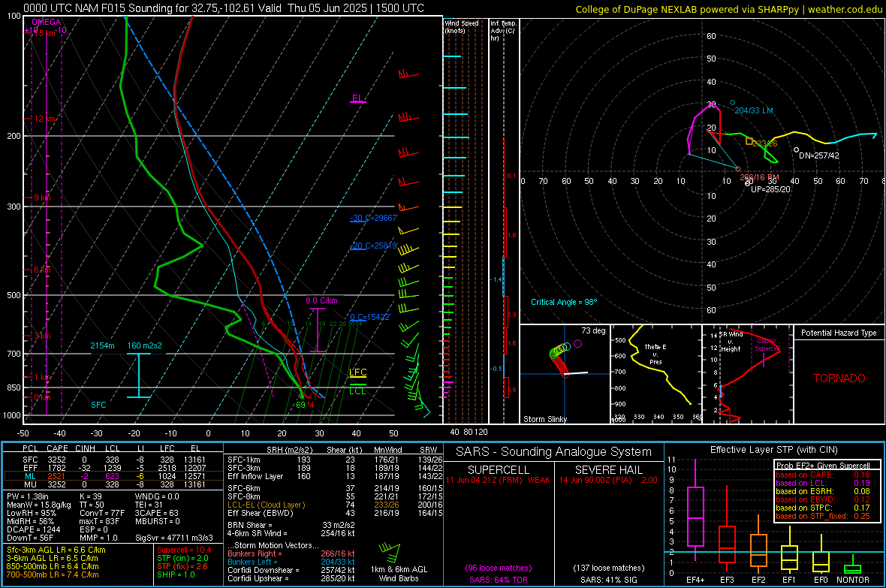The height and width of the screenshot is (588, 886).
Task: Click the "Critical Angle = 98°" text
Action: pyautogui.click(x=564, y=302)
